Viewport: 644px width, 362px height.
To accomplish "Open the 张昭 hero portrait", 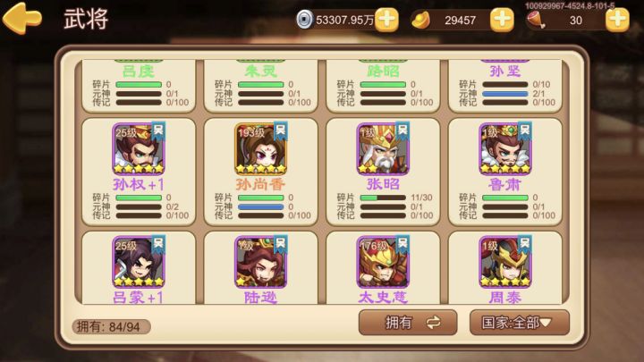I will 383,149.
